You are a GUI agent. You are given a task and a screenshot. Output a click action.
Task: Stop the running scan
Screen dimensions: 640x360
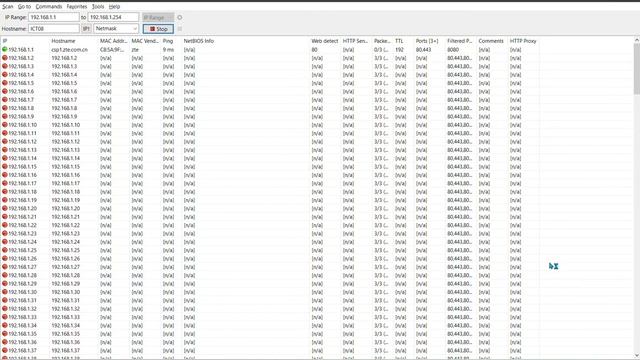point(158,29)
